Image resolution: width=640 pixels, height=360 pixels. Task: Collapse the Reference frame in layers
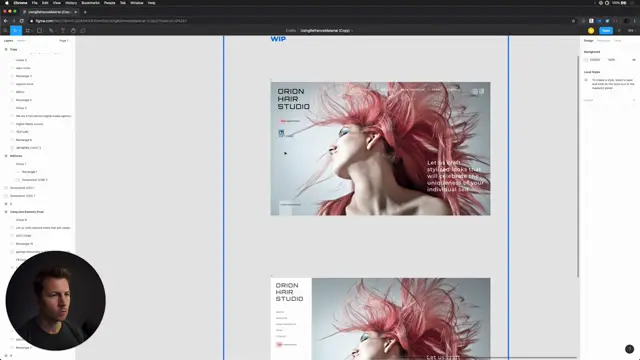[6, 156]
